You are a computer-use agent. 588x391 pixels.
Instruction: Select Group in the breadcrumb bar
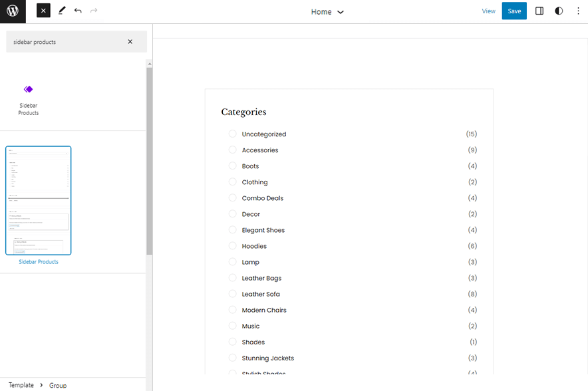point(58,385)
